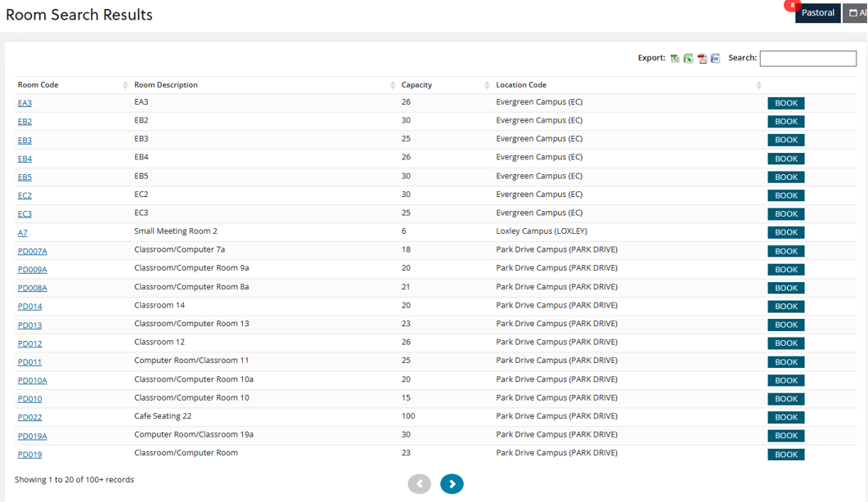Open the calendar tab beside Pastoral
The image size is (868, 502).
(856, 13)
